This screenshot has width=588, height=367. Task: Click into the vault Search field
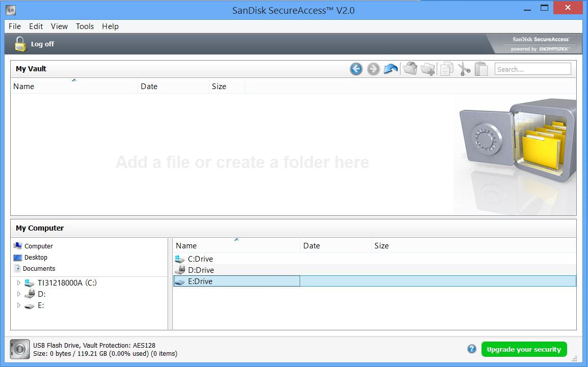click(532, 69)
